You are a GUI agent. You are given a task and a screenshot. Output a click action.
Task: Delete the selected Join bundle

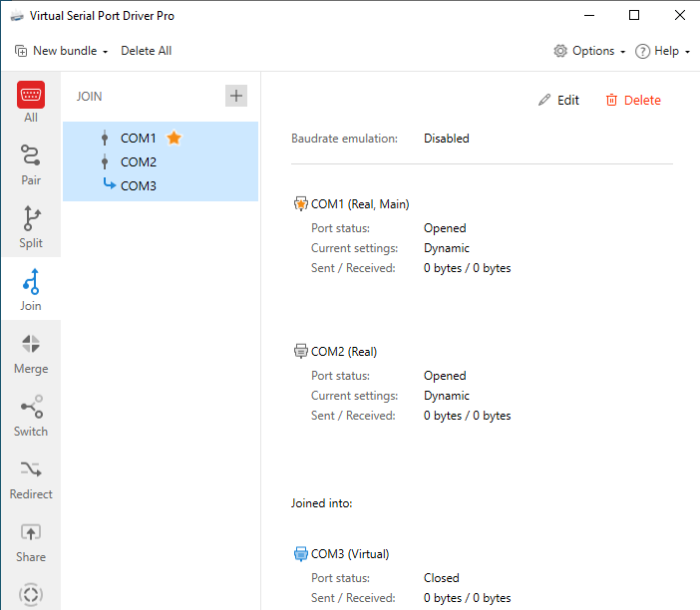pyautogui.click(x=633, y=100)
